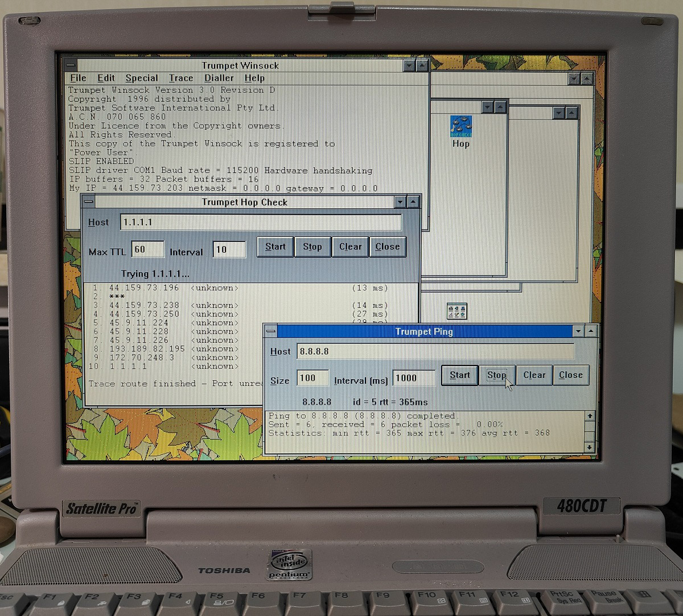Maximize the Program Manager window

coord(587,79)
